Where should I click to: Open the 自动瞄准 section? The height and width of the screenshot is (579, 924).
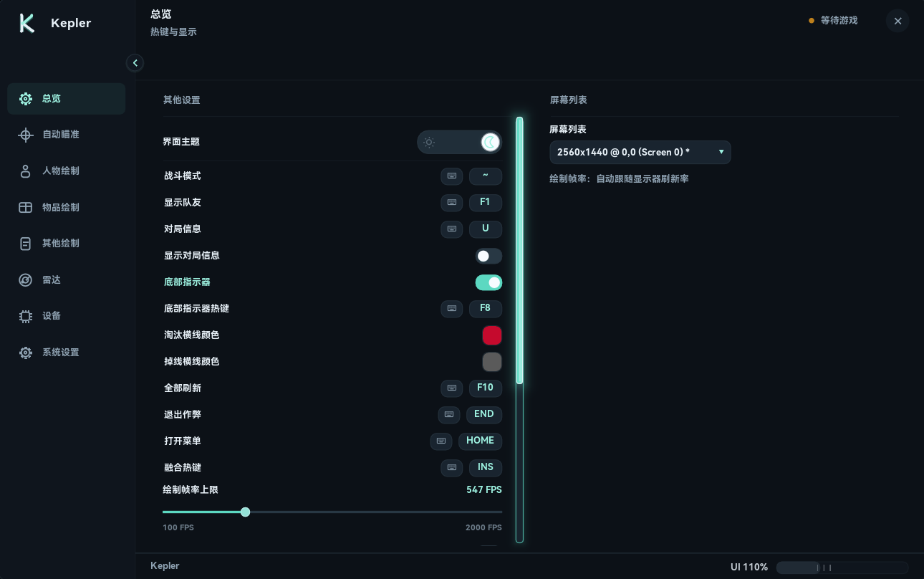coord(66,135)
